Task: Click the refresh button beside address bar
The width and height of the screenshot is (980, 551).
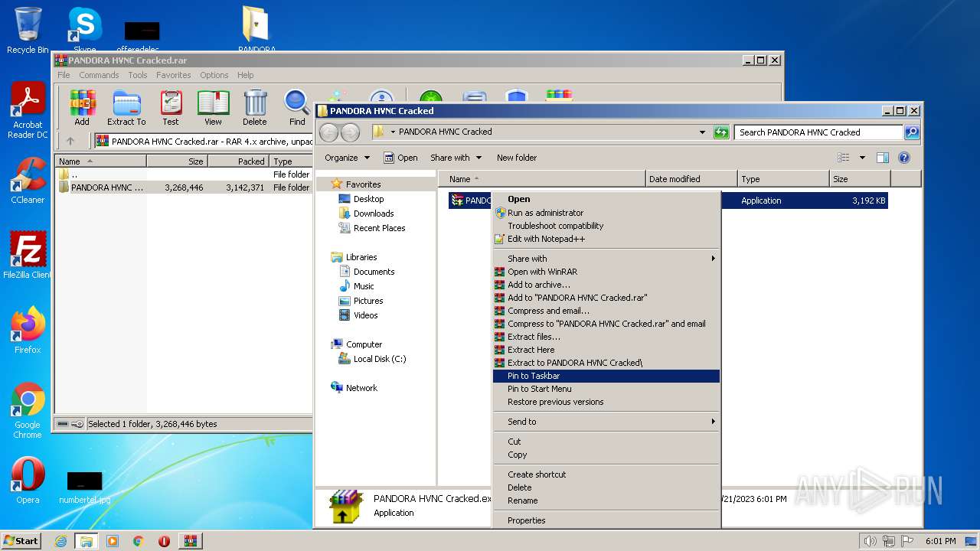Action: point(721,132)
